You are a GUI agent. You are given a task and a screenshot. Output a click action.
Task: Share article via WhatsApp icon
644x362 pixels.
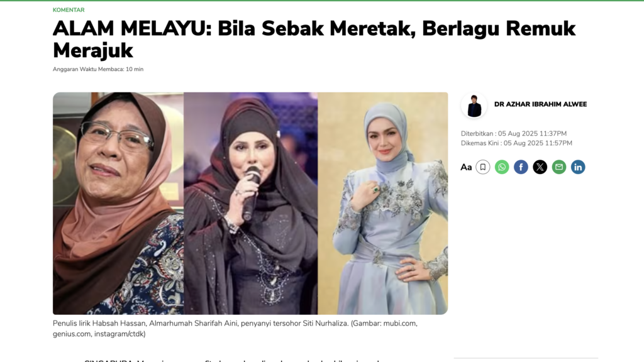point(501,167)
